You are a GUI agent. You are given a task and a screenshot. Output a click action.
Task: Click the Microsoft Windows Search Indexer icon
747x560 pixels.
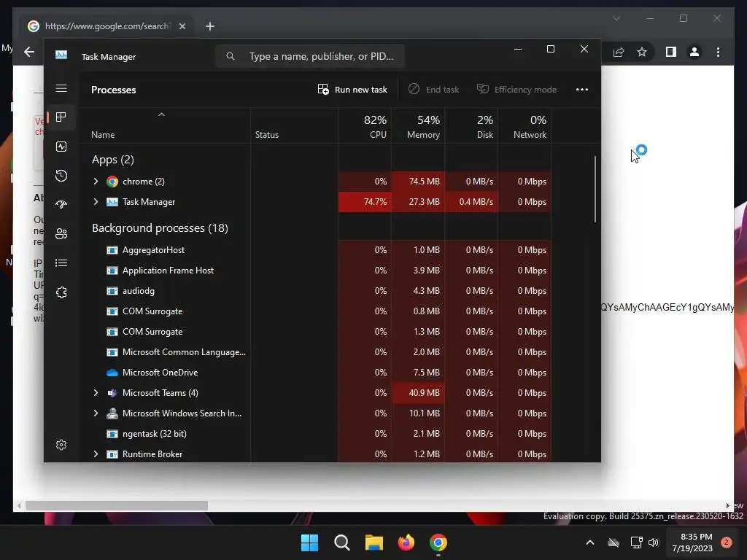click(x=112, y=413)
